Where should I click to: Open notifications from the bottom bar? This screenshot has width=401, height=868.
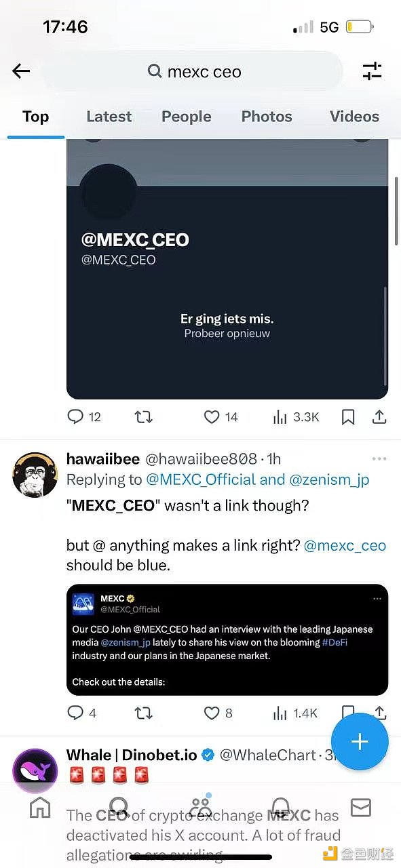click(x=280, y=807)
